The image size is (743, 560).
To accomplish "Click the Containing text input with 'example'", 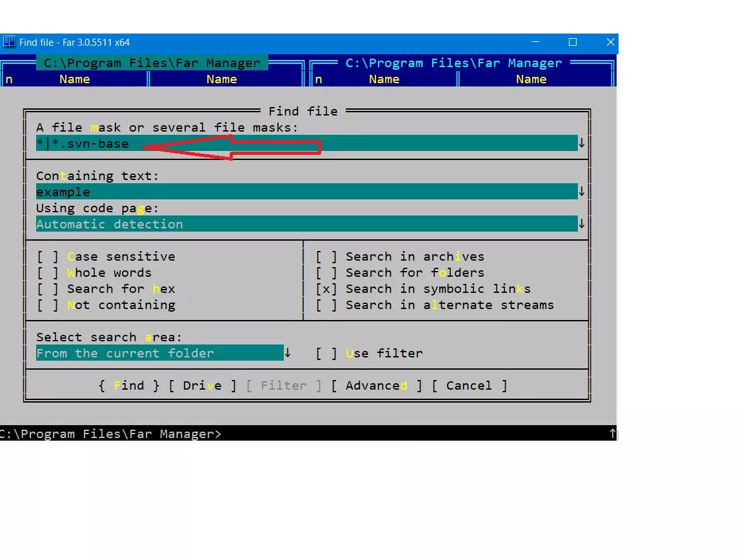I will [x=306, y=192].
